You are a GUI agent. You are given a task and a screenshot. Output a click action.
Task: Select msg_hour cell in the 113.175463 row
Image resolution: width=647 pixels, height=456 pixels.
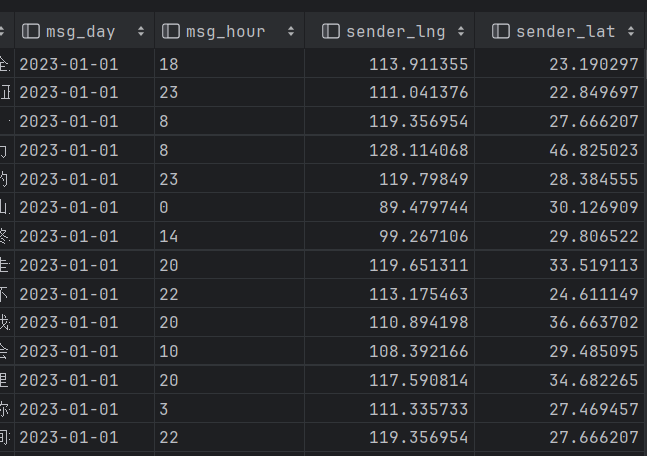[x=229, y=294]
